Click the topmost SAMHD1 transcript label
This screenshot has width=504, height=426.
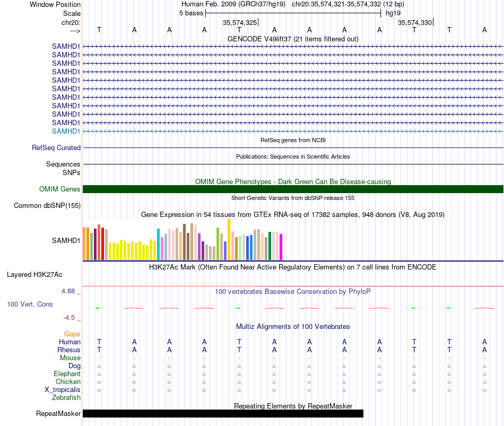tap(66, 46)
